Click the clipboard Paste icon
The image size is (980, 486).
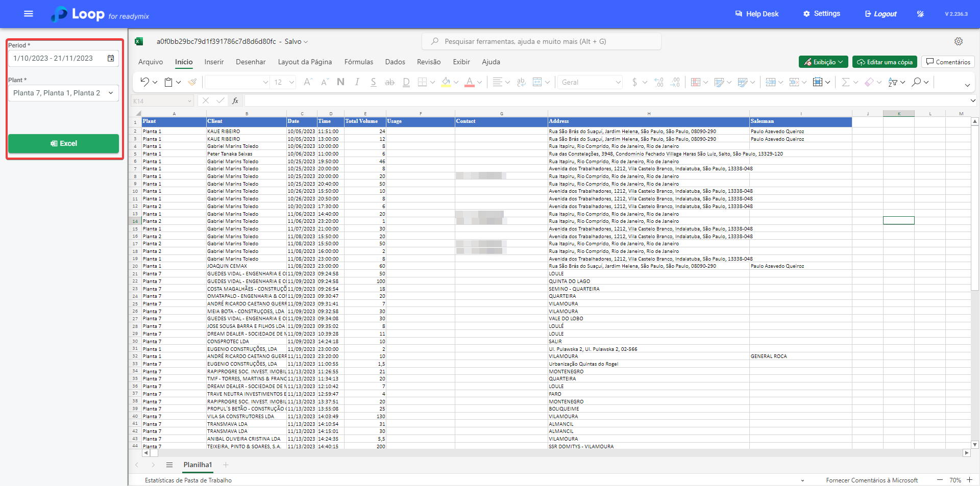point(168,82)
